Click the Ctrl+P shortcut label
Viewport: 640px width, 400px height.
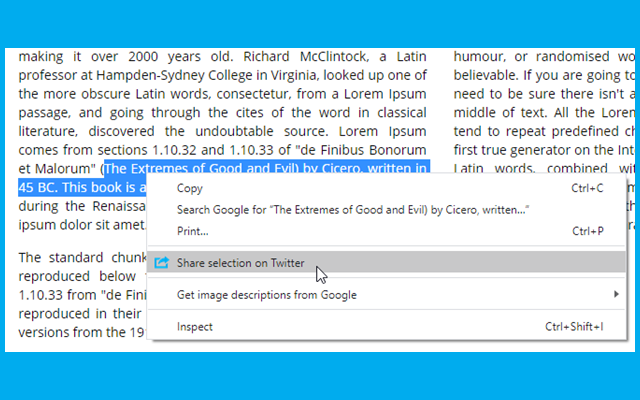coord(588,231)
